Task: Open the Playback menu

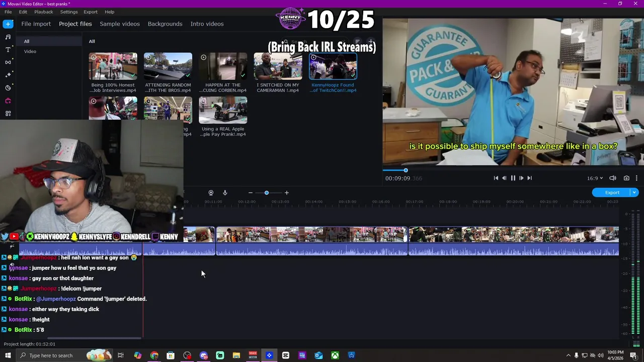Action: click(44, 12)
